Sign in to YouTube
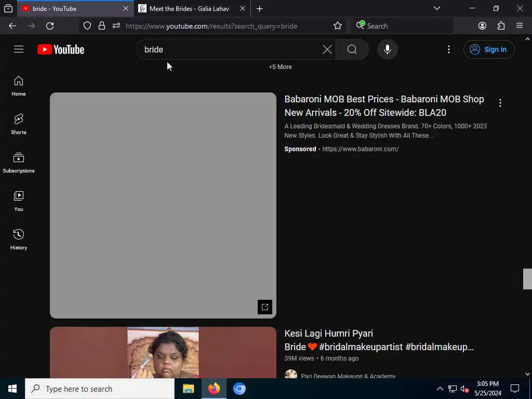The height and width of the screenshot is (399, 532). [x=488, y=49]
